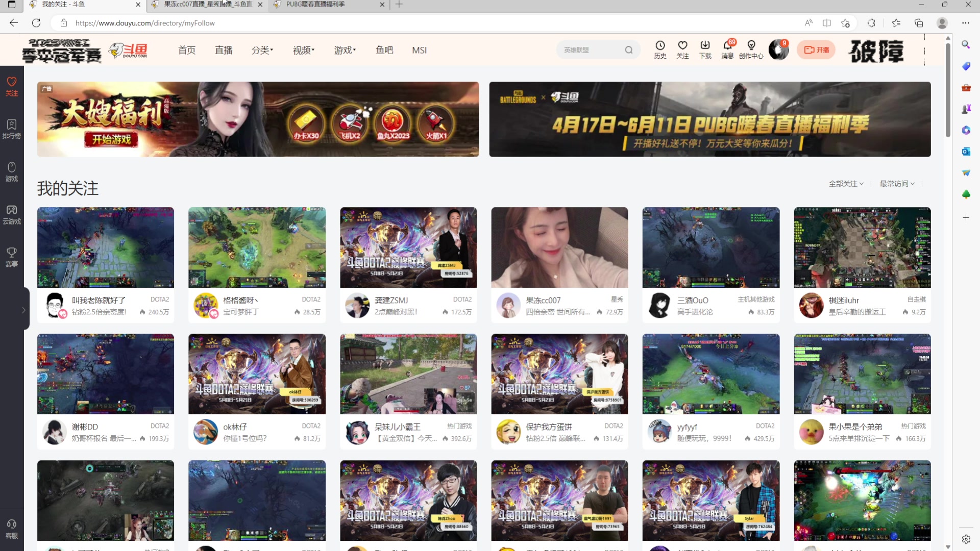The height and width of the screenshot is (551, 980).
Task: Open the 赛事 trophy sidebar icon
Action: click(12, 257)
